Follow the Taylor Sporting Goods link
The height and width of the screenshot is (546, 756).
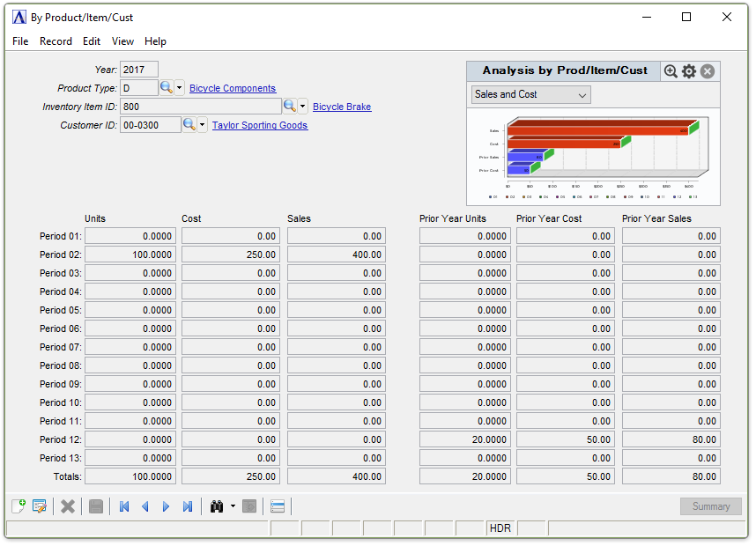pos(260,125)
